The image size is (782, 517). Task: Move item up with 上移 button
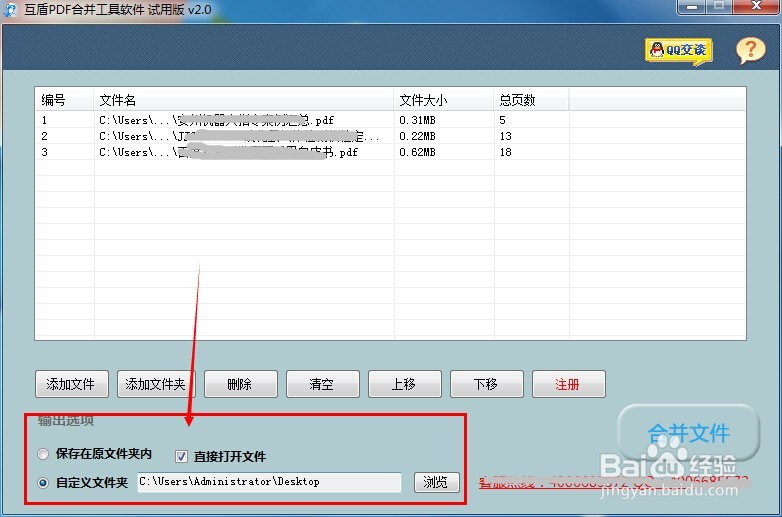(405, 384)
